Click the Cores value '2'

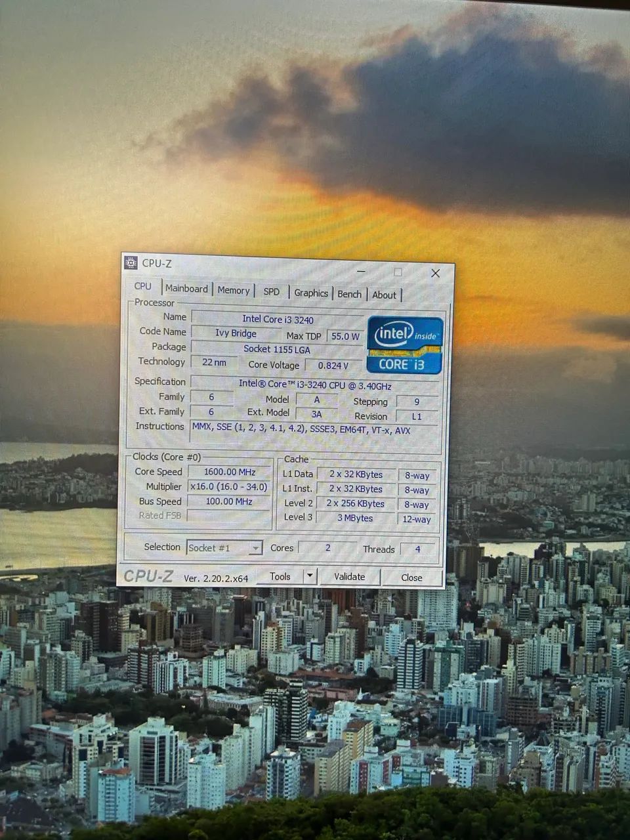327,547
